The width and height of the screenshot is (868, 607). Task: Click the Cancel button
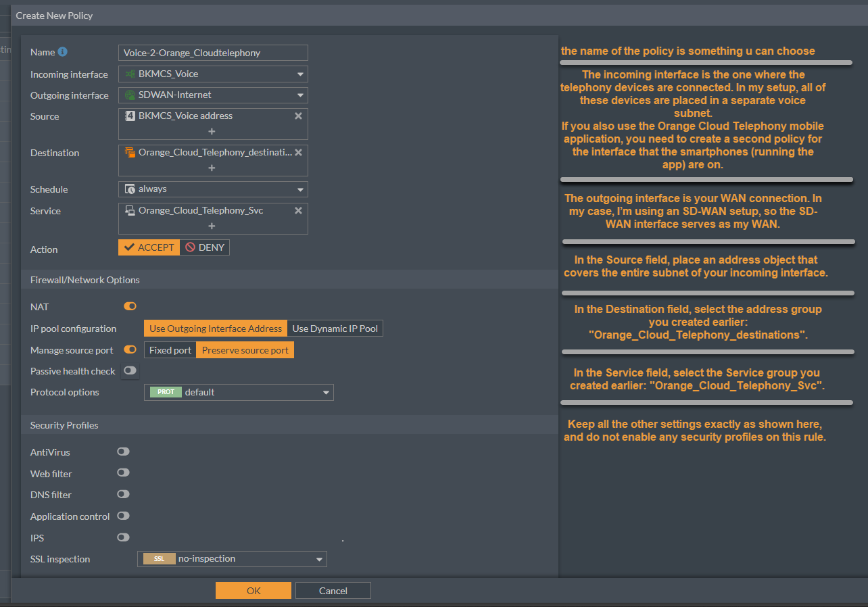pyautogui.click(x=333, y=591)
